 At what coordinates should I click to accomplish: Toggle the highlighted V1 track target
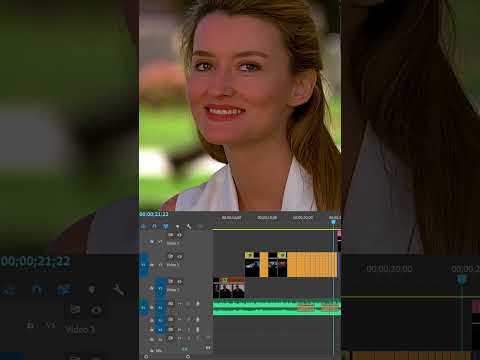tap(160, 289)
